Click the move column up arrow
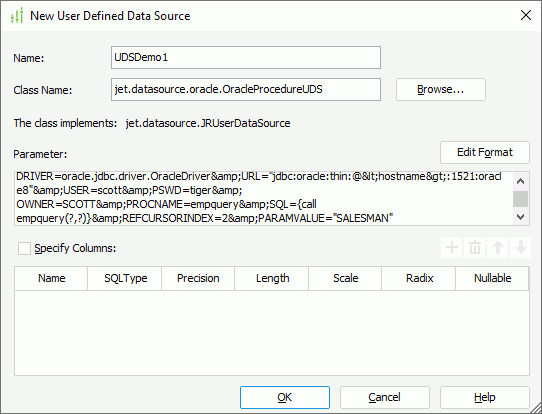This screenshot has width=542, height=414. (498, 247)
